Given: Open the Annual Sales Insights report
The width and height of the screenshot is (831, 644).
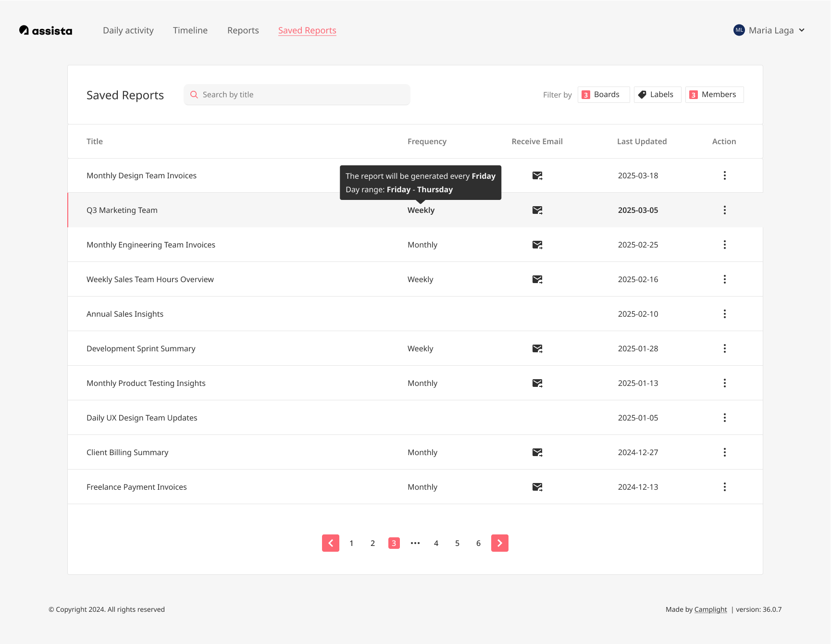Looking at the screenshot, I should pos(125,314).
